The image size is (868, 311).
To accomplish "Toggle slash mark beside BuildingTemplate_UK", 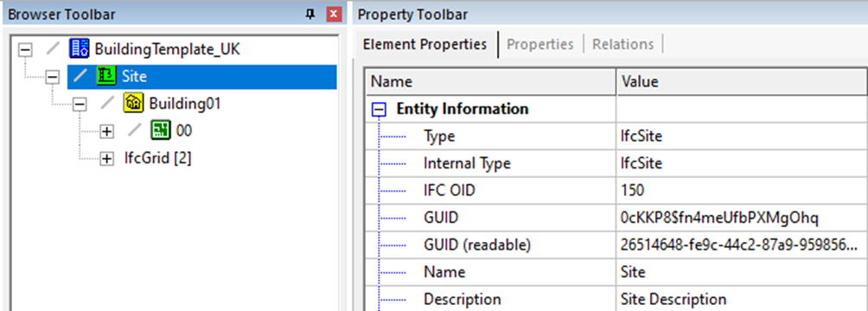I will click(53, 48).
